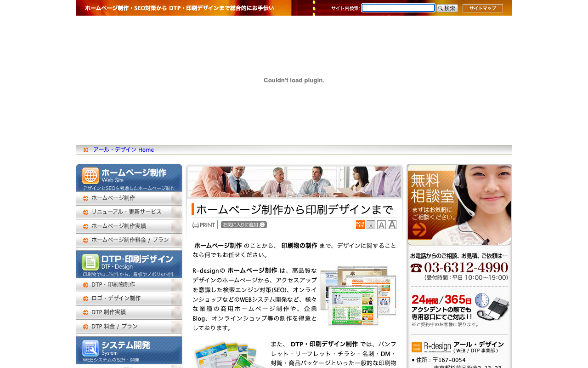Open the DTP・印刷デザイン section header
The width and height of the screenshot is (588, 368).
click(x=129, y=264)
